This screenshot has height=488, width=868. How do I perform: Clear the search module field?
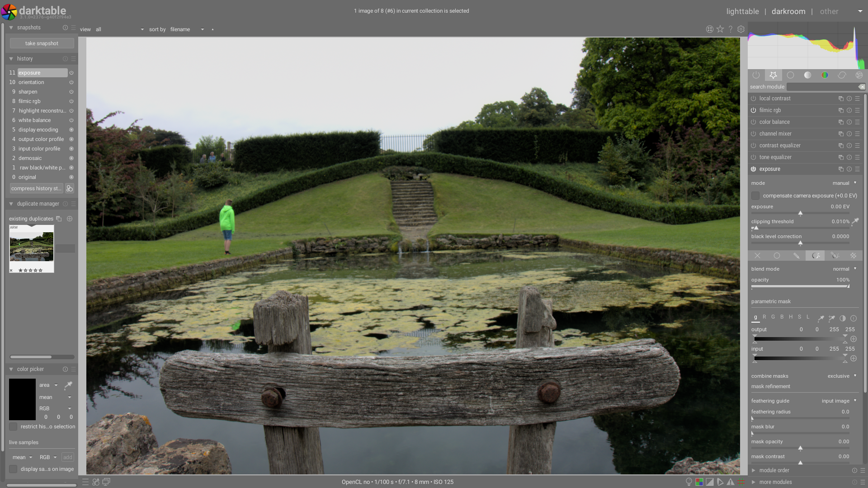click(x=862, y=87)
